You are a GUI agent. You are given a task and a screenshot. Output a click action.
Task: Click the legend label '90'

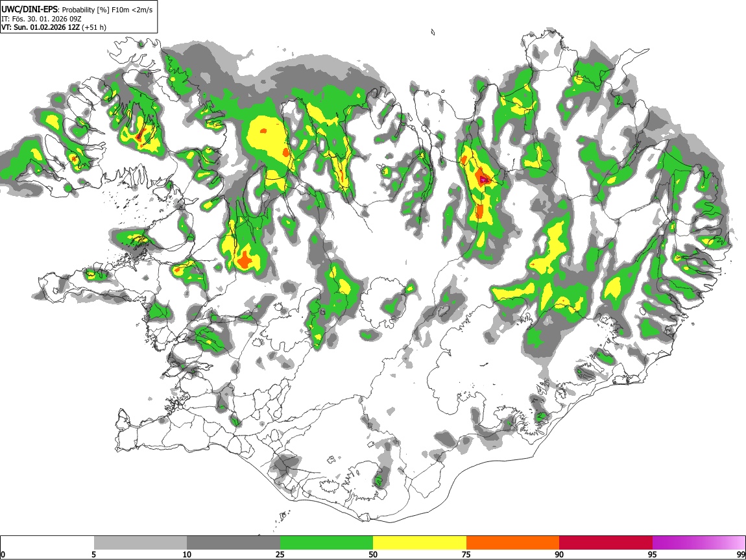(x=559, y=554)
